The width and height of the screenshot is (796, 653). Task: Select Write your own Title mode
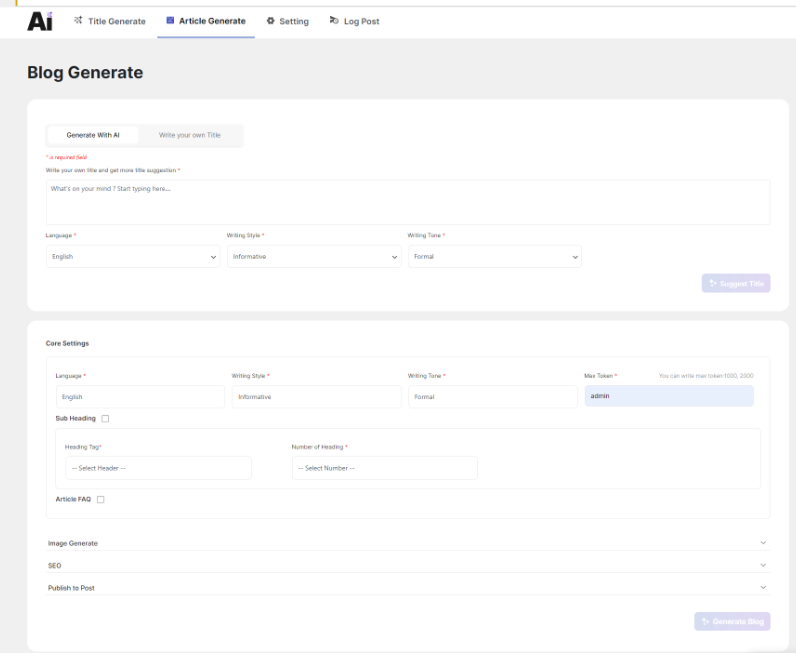(190, 135)
